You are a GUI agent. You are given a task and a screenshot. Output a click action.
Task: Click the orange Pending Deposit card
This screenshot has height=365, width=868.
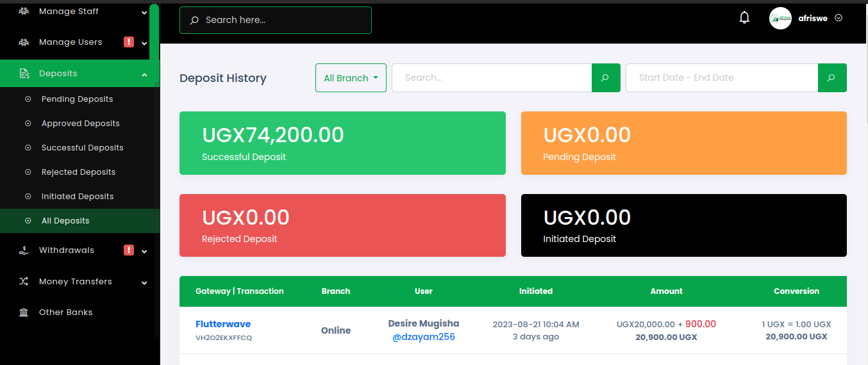point(684,143)
